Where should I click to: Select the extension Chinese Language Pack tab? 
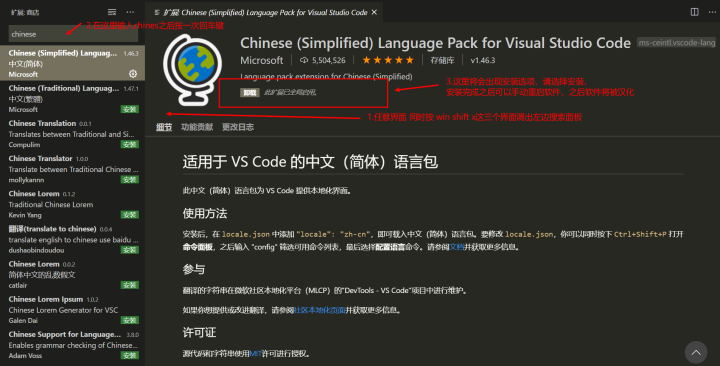tap(264, 12)
